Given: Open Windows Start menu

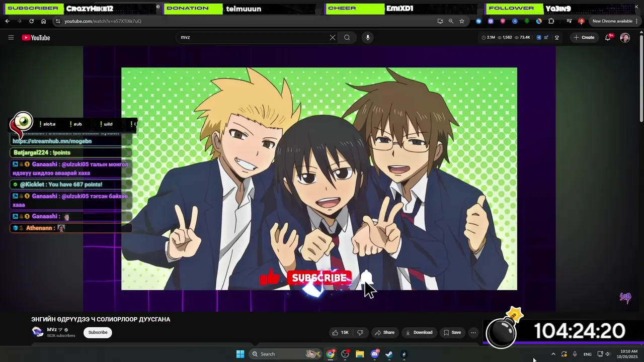Looking at the screenshot, I should coord(240,354).
